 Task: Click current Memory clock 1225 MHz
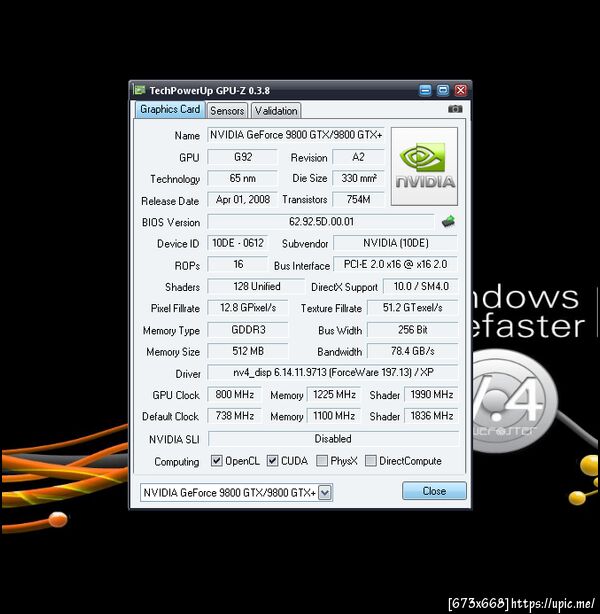click(x=334, y=394)
